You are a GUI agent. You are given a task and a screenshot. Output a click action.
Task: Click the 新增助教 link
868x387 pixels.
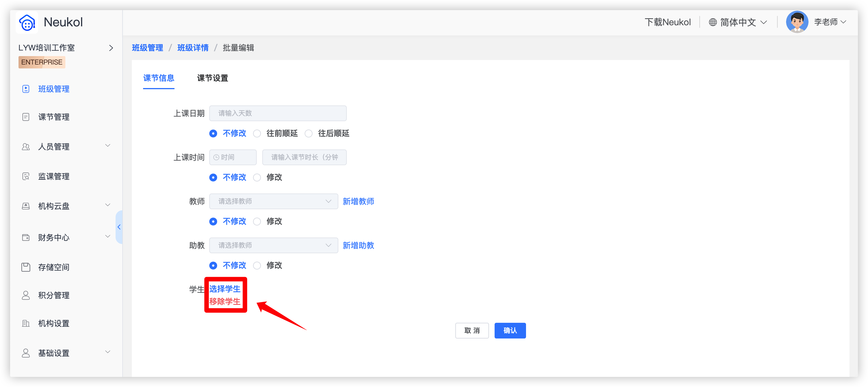click(x=358, y=246)
